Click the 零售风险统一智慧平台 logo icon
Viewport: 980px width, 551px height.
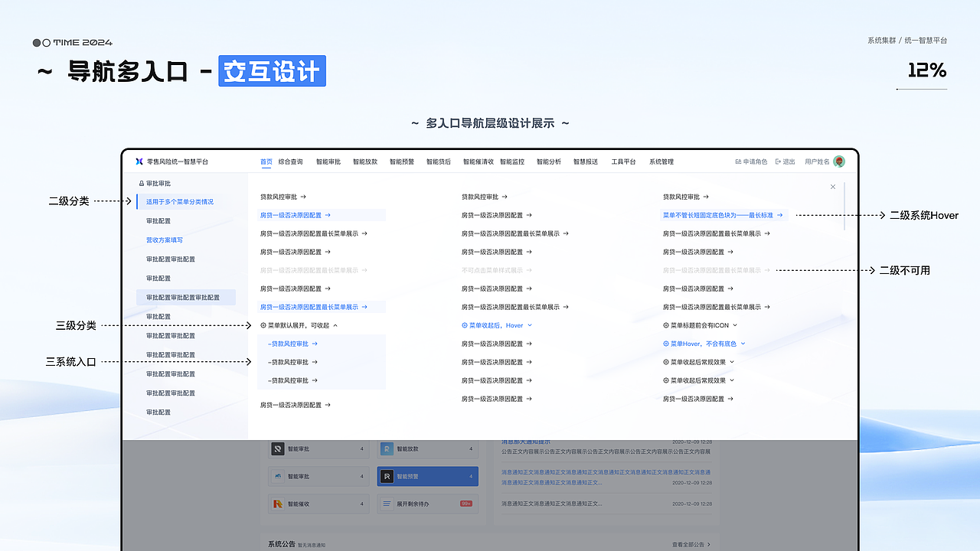(139, 161)
